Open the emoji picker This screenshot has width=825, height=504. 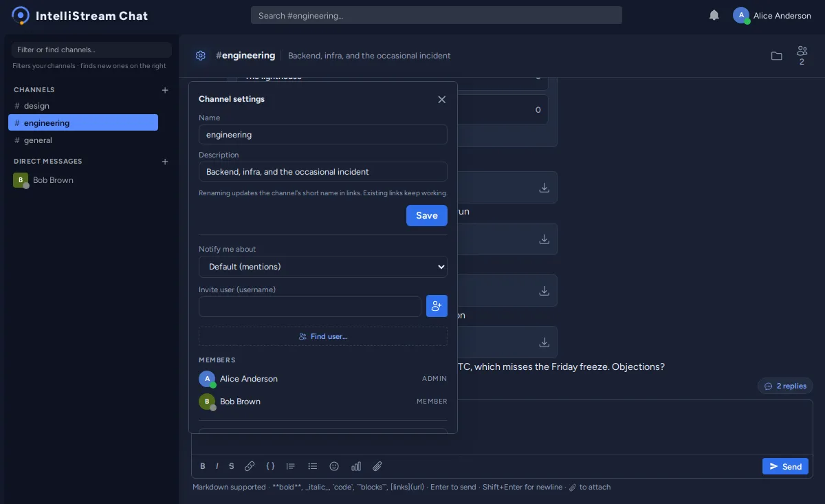pyautogui.click(x=334, y=466)
